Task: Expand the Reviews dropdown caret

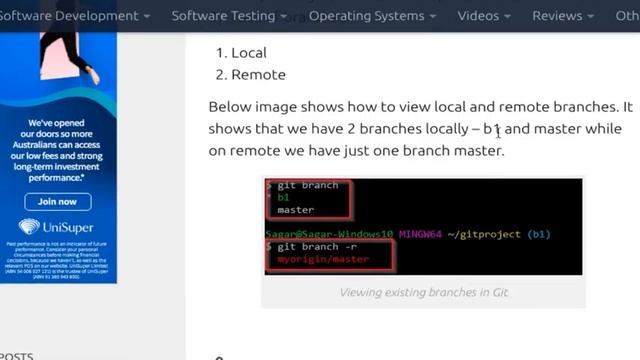Action: point(590,17)
